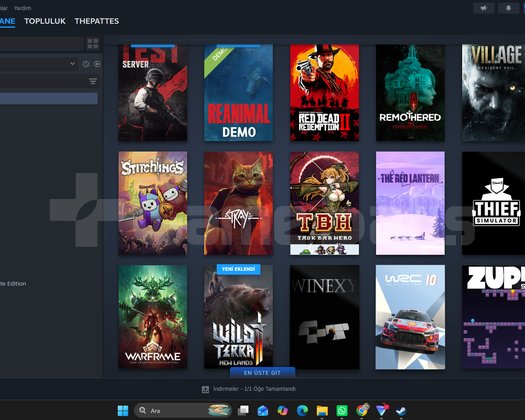Open the Stray game cover

click(238, 203)
